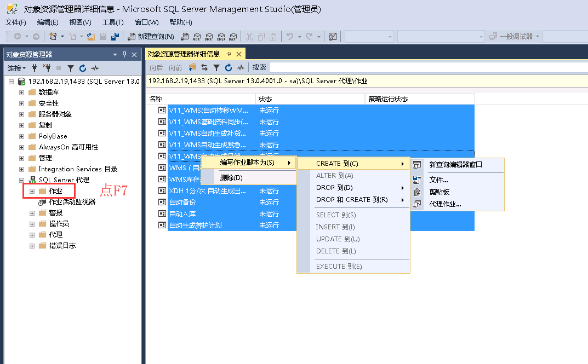Click the filter funnel in Object Explorer

71,68
